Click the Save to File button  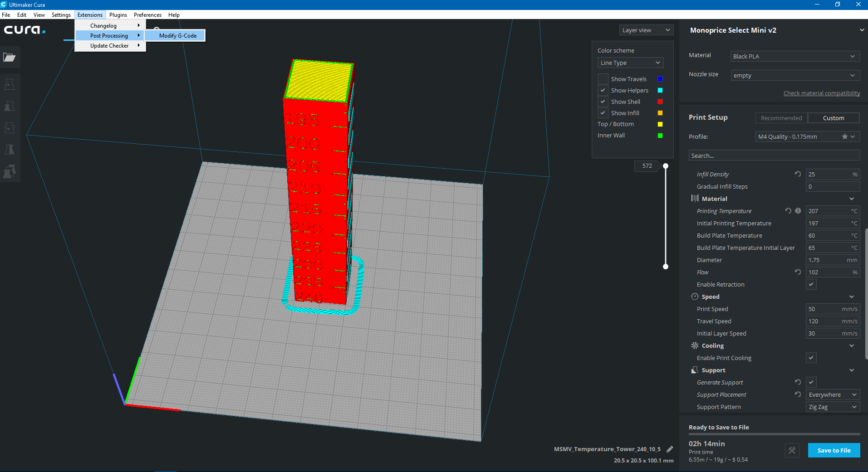(x=834, y=450)
